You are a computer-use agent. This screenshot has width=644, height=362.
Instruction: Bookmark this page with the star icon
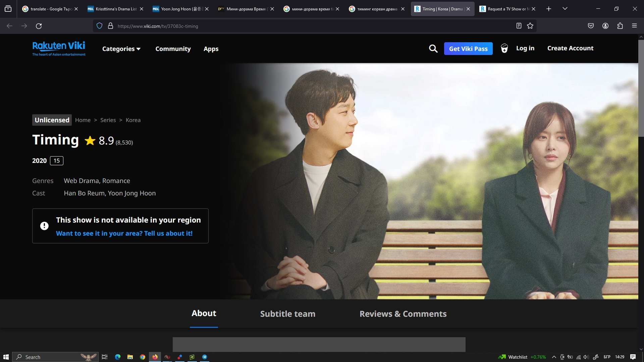click(530, 26)
